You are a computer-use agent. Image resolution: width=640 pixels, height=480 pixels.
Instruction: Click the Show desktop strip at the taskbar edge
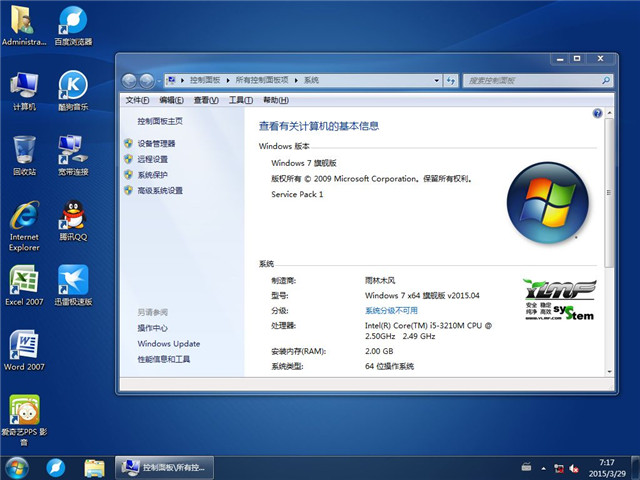pyautogui.click(x=636, y=468)
